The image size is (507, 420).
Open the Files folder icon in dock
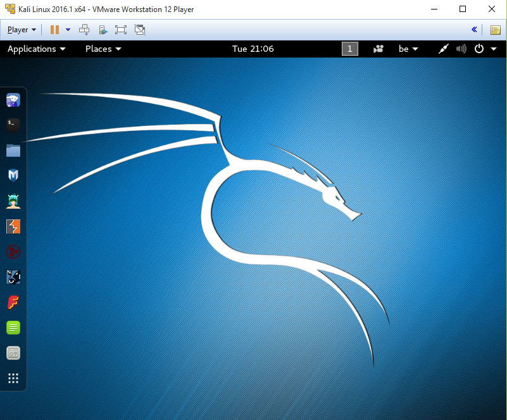pos(13,151)
